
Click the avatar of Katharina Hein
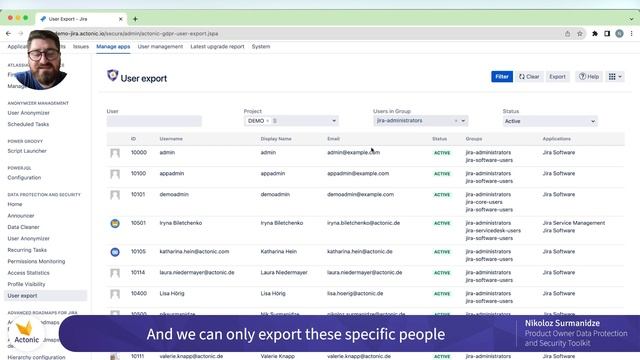(115, 252)
